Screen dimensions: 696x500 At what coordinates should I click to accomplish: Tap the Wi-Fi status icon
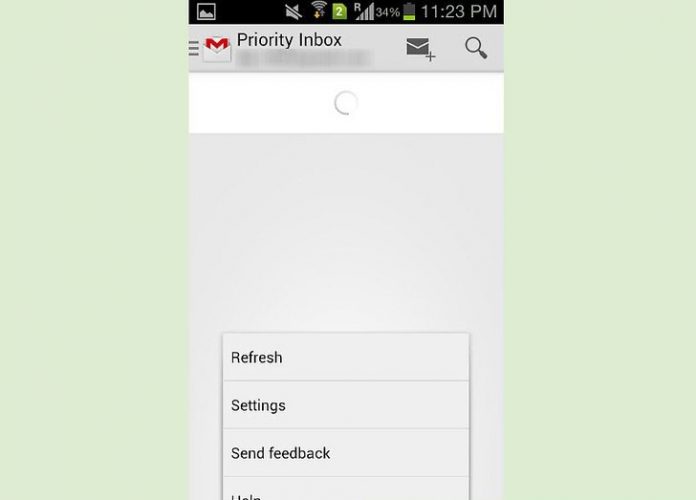pos(318,10)
